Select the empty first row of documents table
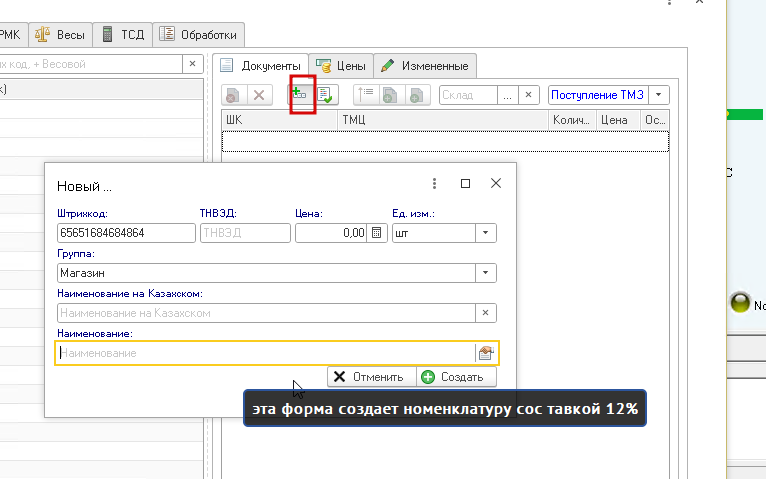 [x=445, y=141]
